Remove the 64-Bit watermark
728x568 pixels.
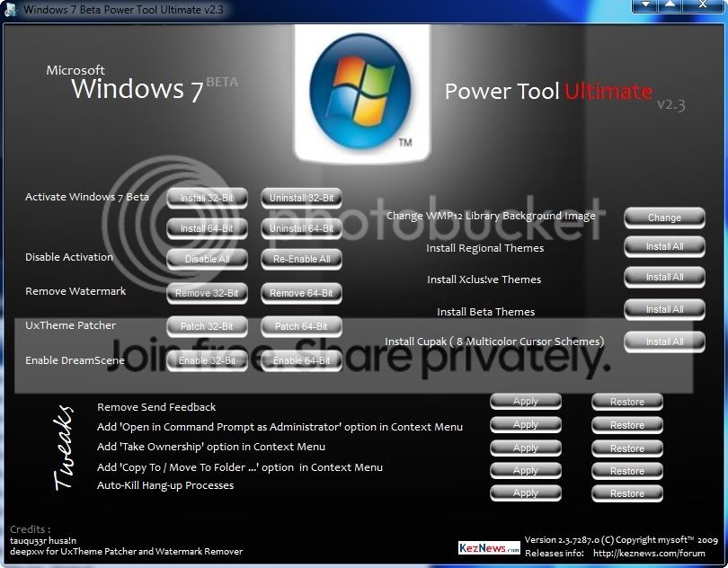pyautogui.click(x=301, y=293)
